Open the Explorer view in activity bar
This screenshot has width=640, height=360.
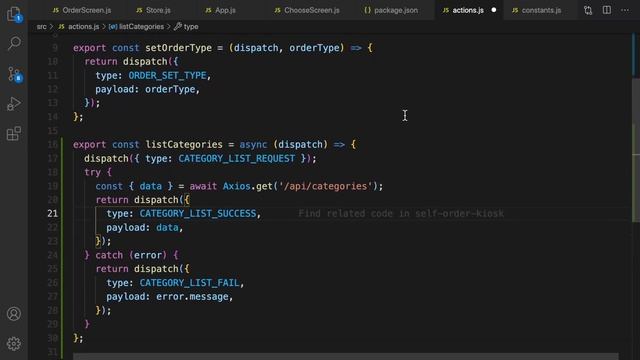[14, 14]
